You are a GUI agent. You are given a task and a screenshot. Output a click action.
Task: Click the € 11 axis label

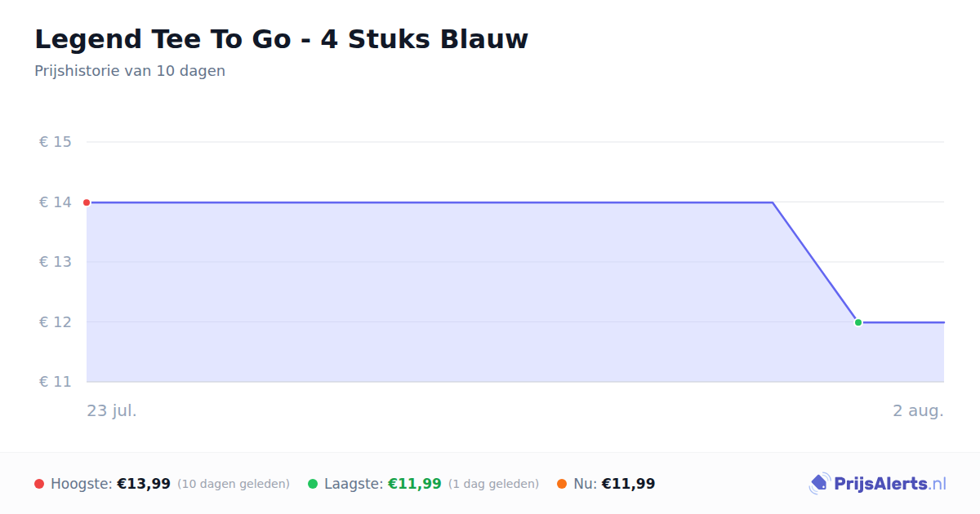[56, 382]
